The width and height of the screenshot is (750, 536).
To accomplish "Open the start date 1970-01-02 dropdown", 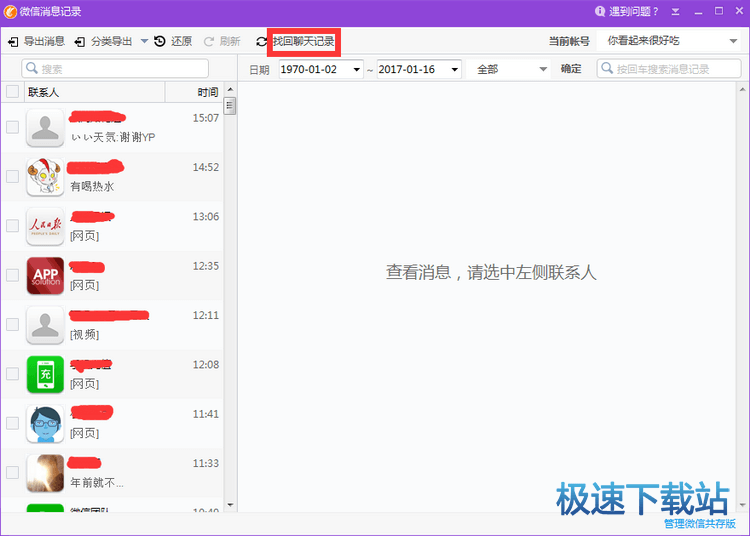I will 357,69.
